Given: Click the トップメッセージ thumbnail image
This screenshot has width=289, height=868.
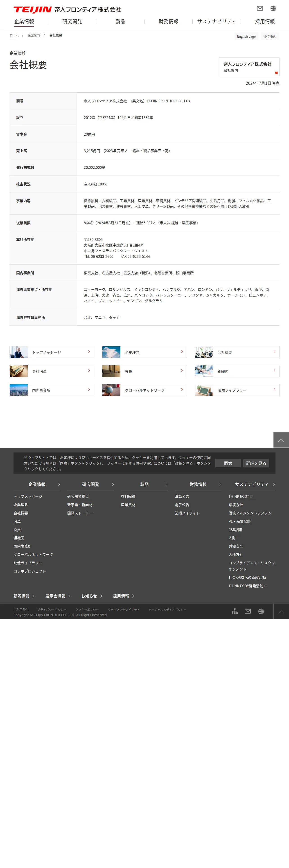Looking at the screenshot, I should (18, 352).
